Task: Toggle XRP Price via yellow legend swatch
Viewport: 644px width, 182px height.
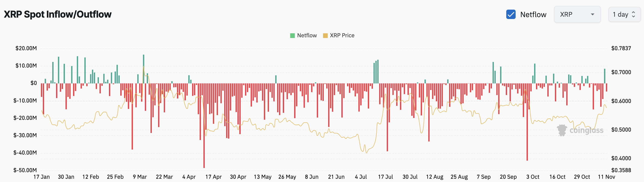Action: click(x=325, y=36)
